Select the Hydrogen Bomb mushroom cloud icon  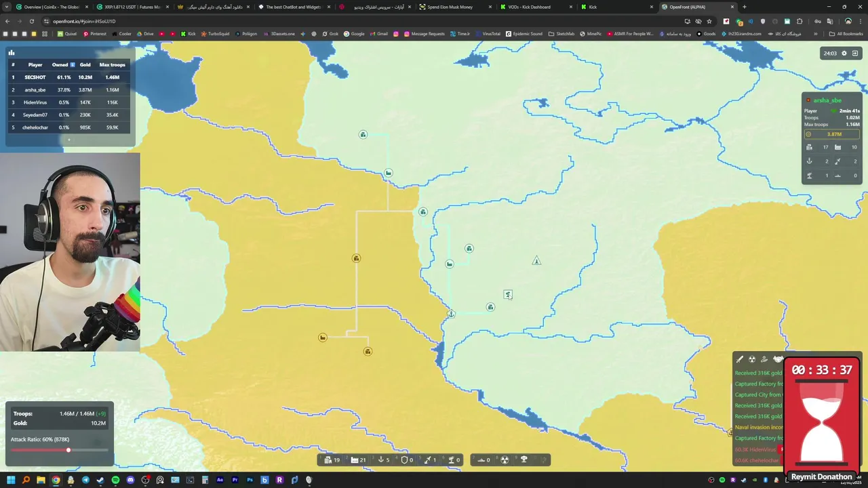pyautogui.click(x=524, y=460)
